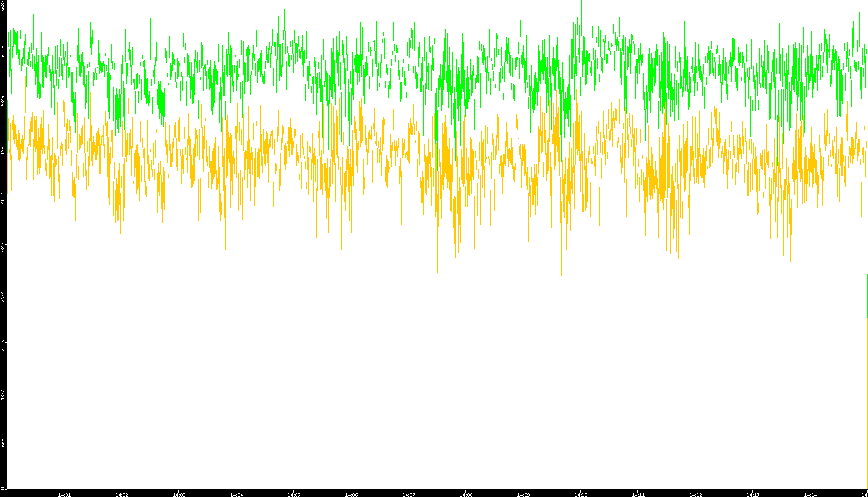
Task: Click the 14:02 time axis label
Action: tap(121, 495)
